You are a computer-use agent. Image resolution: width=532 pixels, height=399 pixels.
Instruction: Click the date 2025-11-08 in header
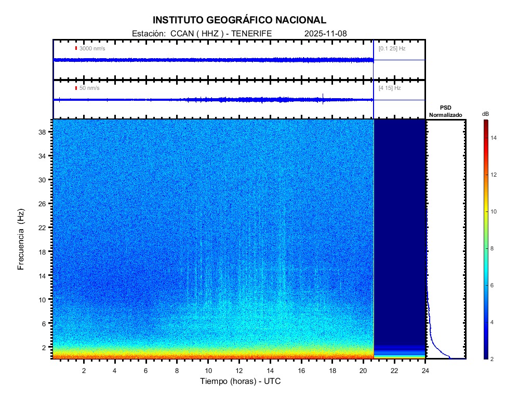click(x=325, y=33)
